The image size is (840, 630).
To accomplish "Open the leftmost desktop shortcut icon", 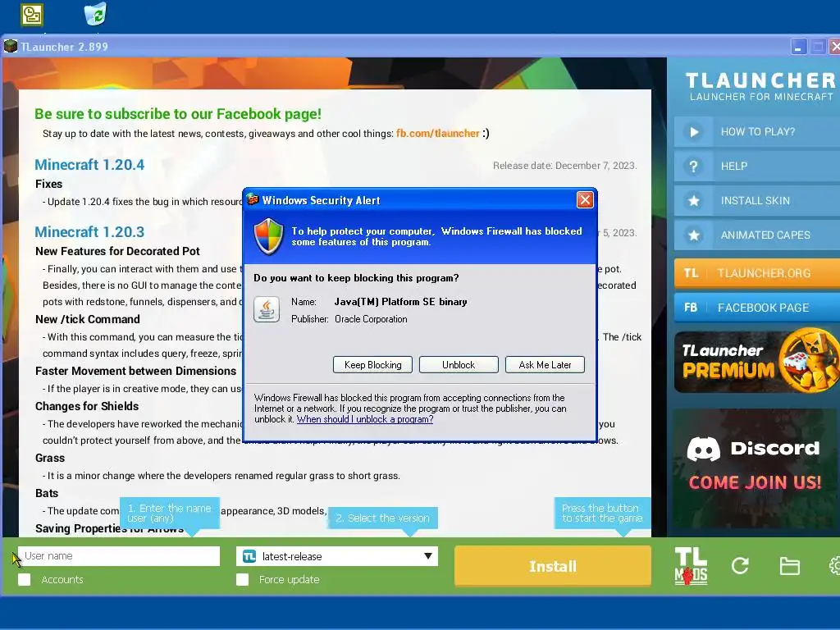I will click(32, 15).
